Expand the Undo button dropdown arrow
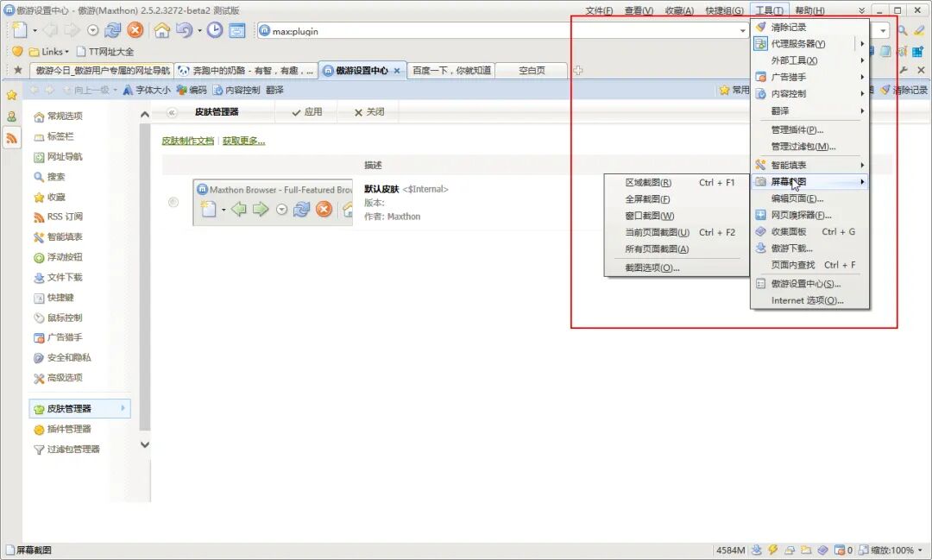The width and height of the screenshot is (932, 560). click(x=199, y=30)
